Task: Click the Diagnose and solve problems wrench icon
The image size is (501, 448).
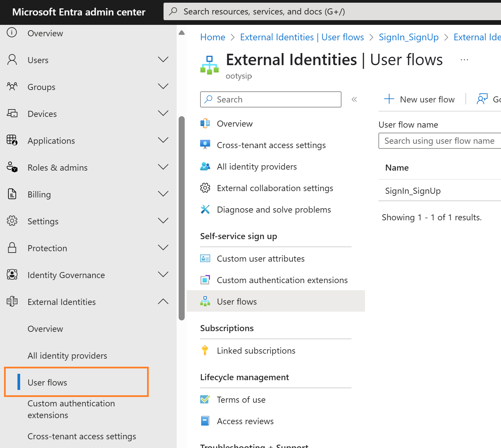Action: tap(205, 209)
